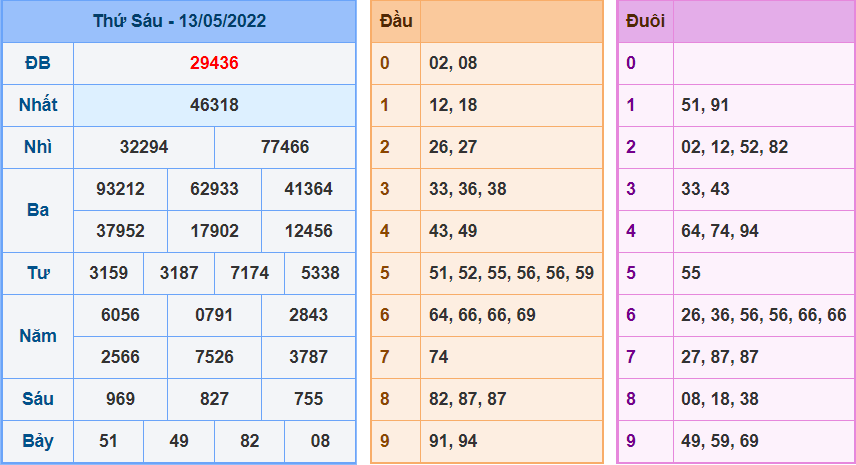Select Đầu row values 12, 18
856x465 pixels.
(x=453, y=105)
